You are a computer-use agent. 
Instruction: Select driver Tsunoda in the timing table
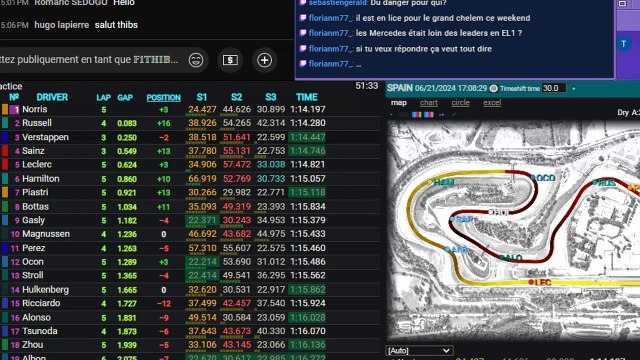coord(40,331)
